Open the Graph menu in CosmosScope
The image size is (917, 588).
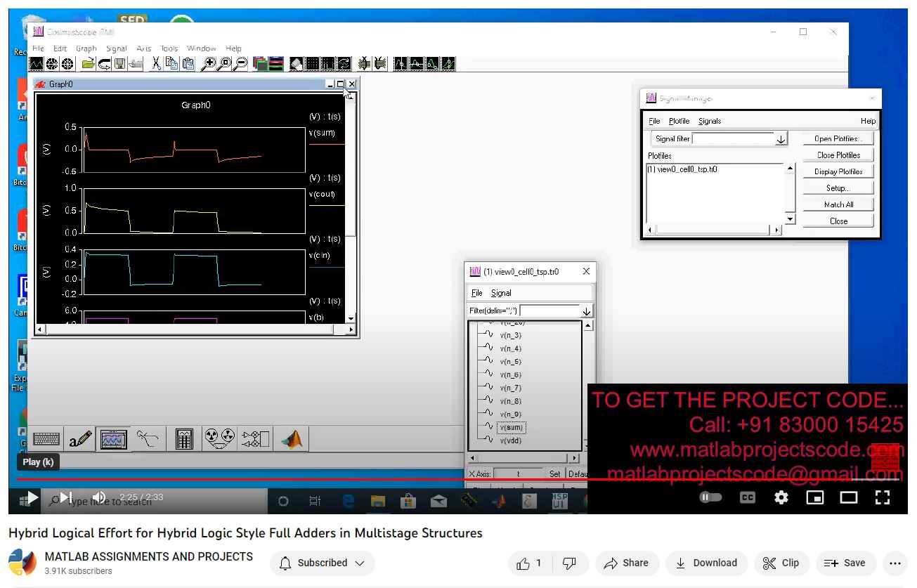pos(86,48)
